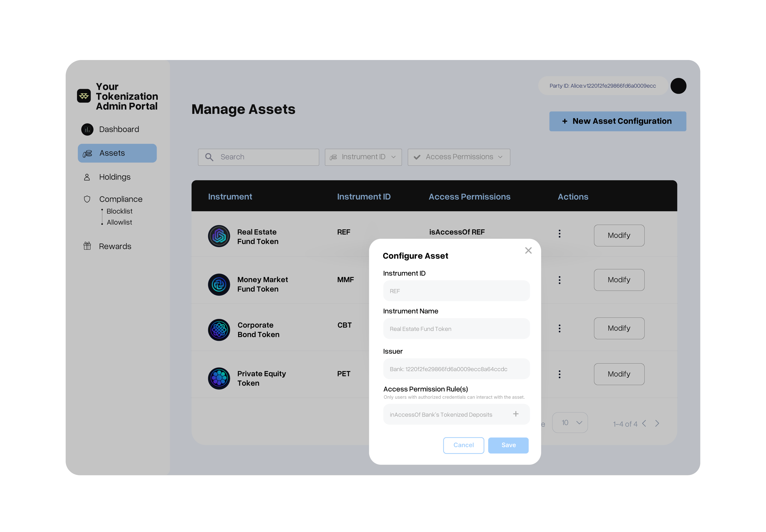Open the rows per page dropdown

[x=570, y=422]
